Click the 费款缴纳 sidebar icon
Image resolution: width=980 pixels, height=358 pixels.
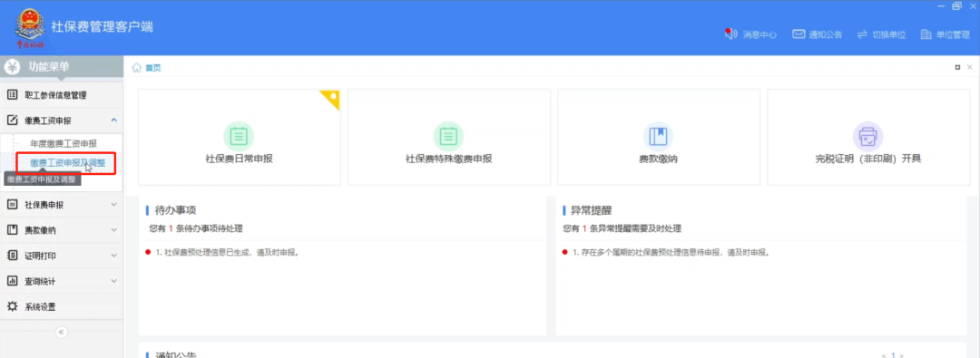[x=12, y=230]
